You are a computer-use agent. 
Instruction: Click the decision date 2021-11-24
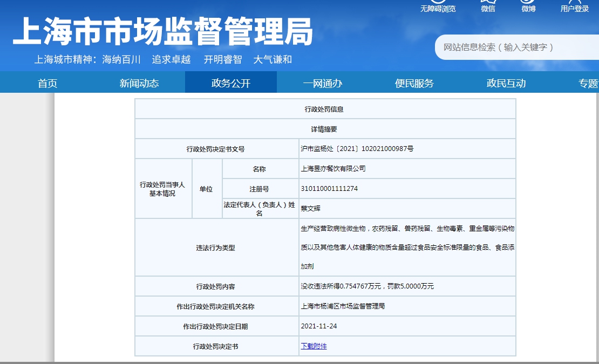[319, 326]
